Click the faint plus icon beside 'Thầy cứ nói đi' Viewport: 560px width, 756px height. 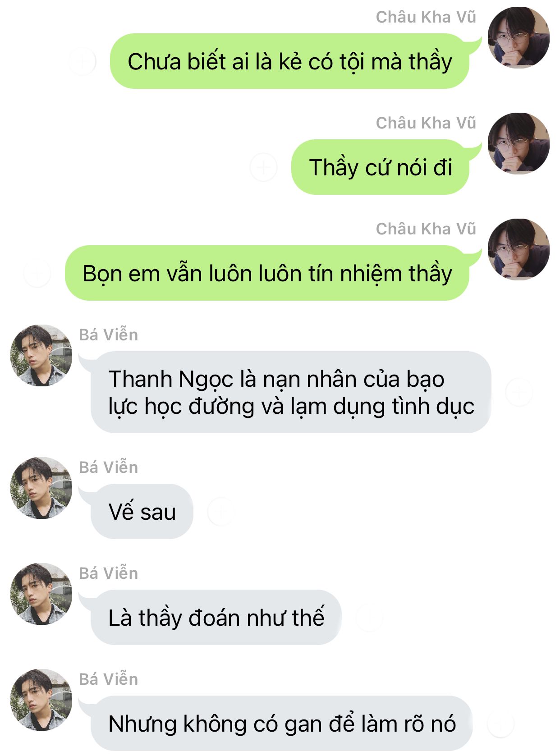click(263, 167)
